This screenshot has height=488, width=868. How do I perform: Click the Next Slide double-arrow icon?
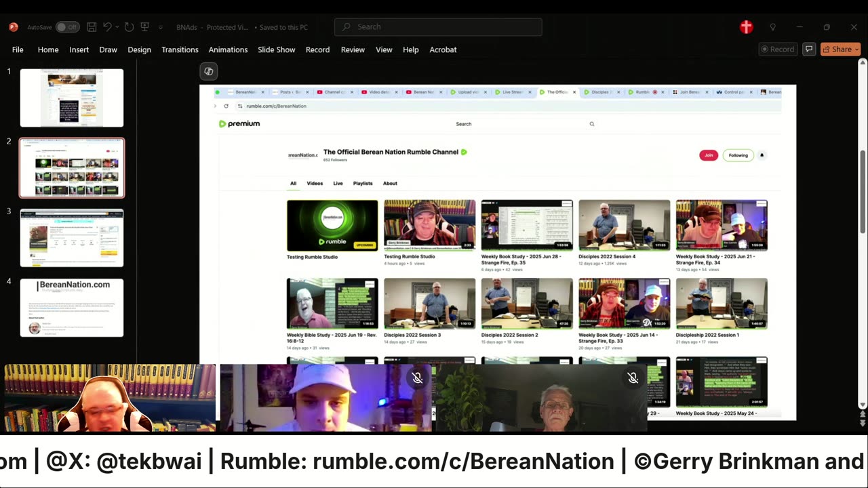tap(863, 423)
